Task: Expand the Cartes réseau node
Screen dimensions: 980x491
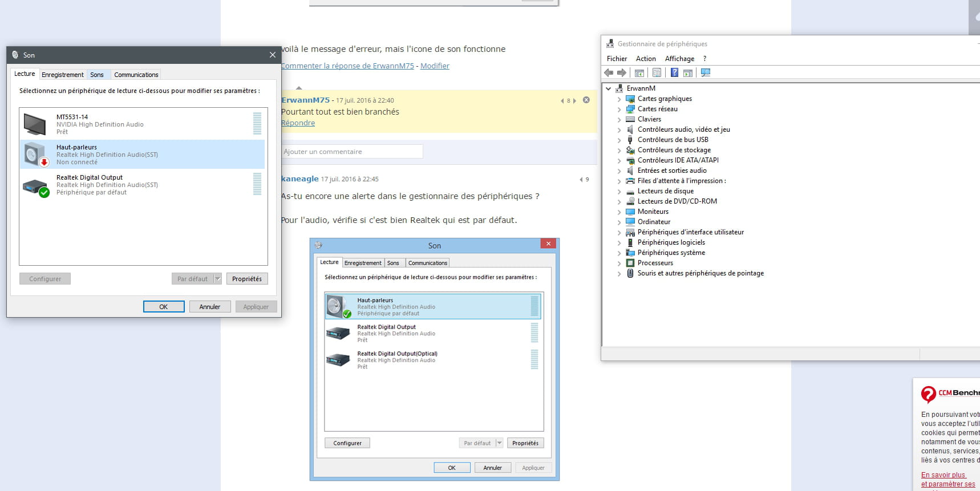Action: (x=619, y=109)
